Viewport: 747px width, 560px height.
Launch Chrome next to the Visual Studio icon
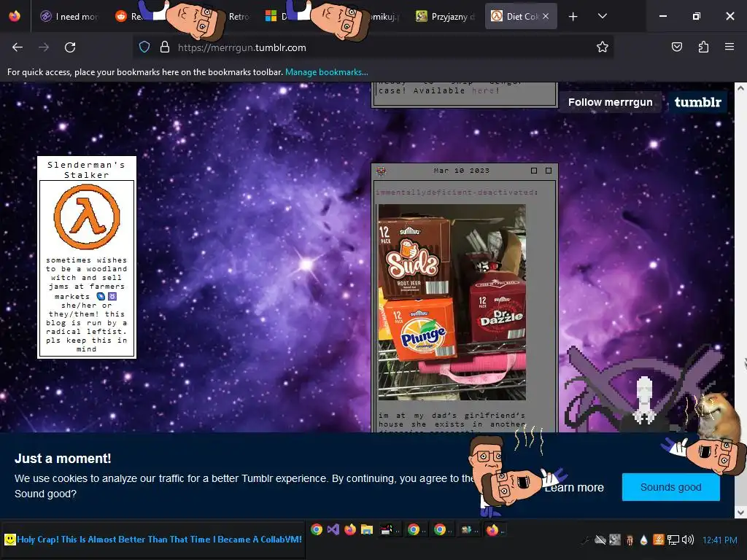click(317, 529)
